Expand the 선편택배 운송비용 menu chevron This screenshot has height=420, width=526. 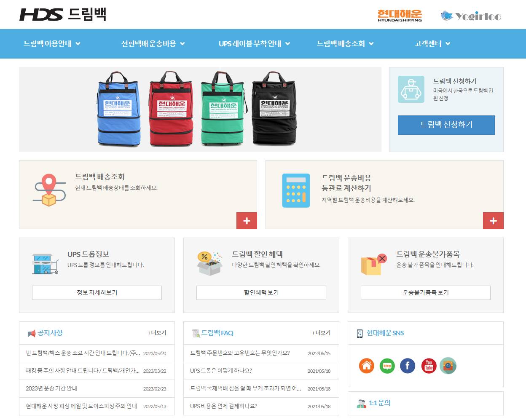(x=182, y=44)
